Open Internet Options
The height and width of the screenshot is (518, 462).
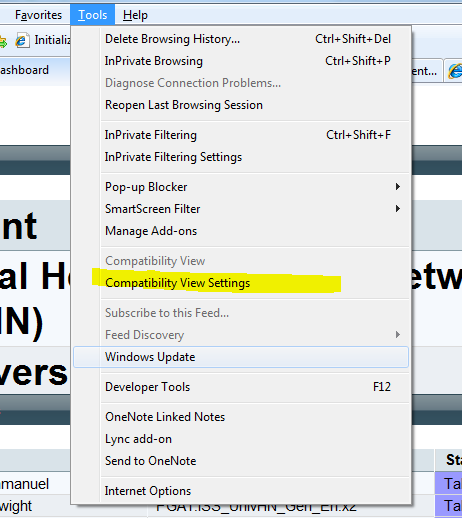click(x=241, y=491)
